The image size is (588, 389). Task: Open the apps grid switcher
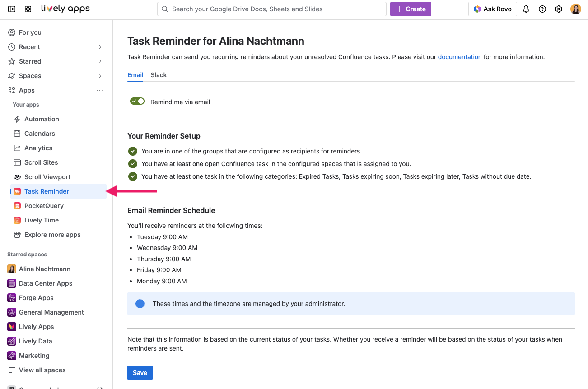click(28, 9)
